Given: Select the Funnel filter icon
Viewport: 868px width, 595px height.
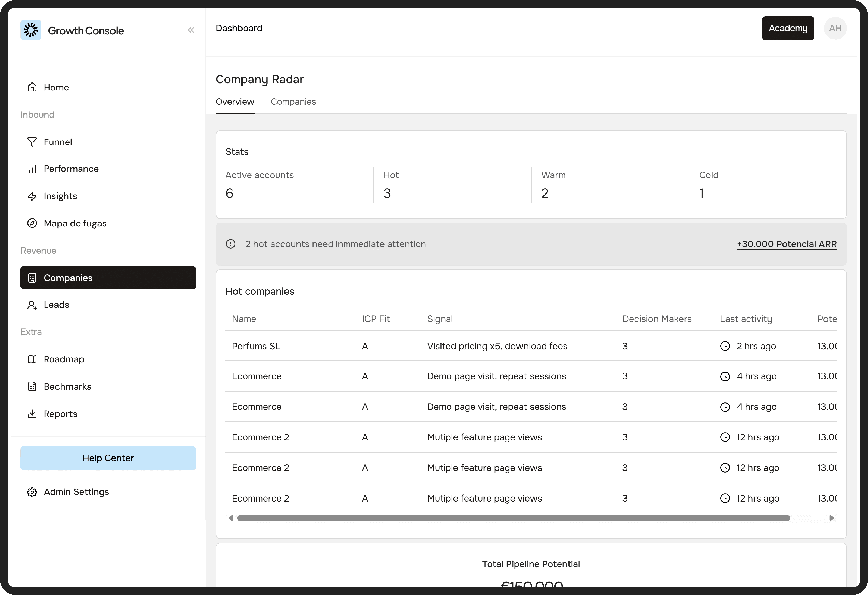Looking at the screenshot, I should tap(32, 142).
